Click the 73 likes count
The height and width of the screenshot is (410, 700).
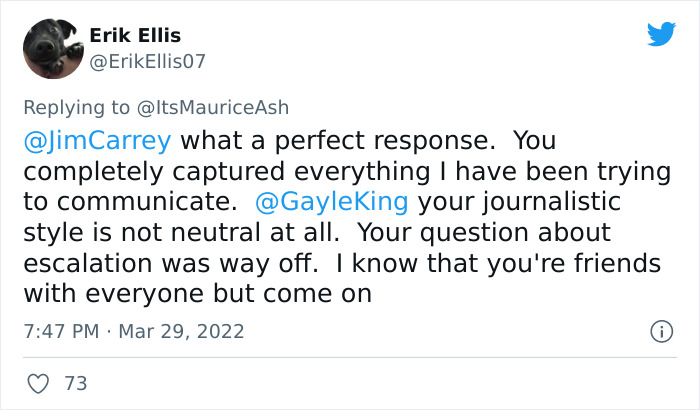(74, 384)
